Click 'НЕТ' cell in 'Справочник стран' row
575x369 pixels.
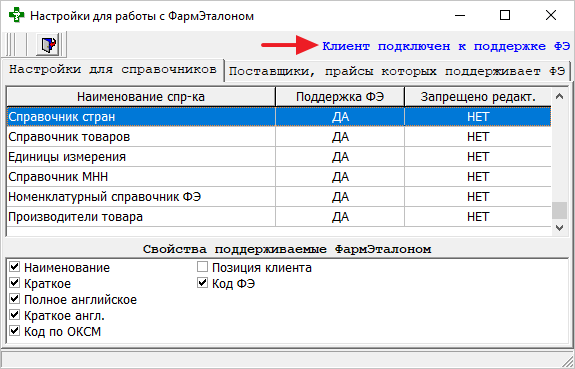point(478,117)
